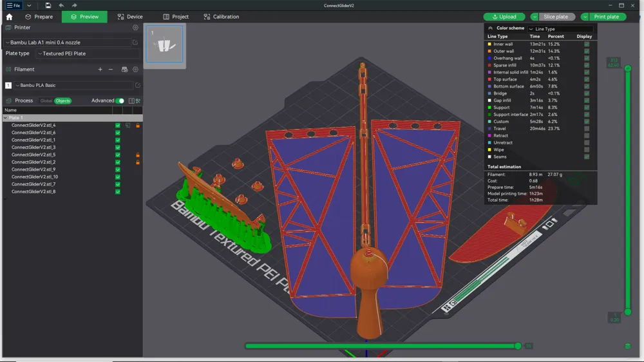Click the vertical layer slider bottom handle

(x=627, y=312)
